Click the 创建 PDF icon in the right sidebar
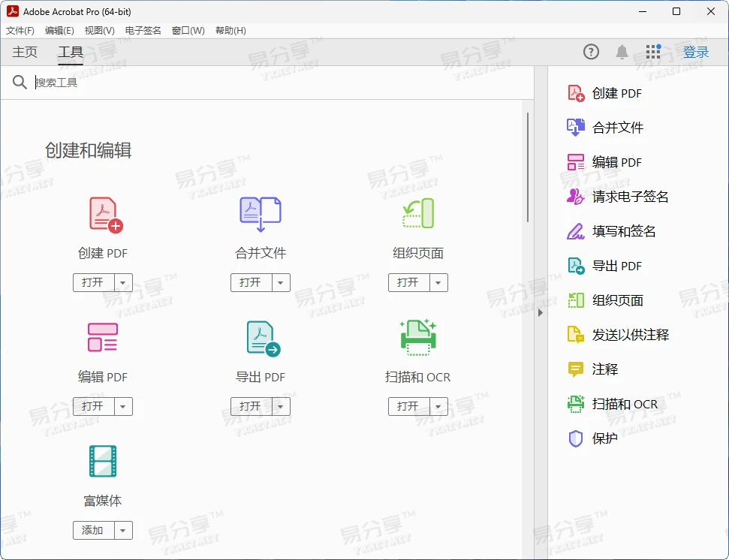 tap(576, 93)
